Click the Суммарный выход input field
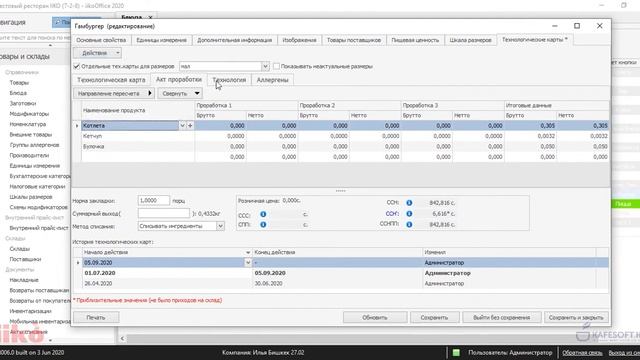The width and height of the screenshot is (640, 360). 164,213
